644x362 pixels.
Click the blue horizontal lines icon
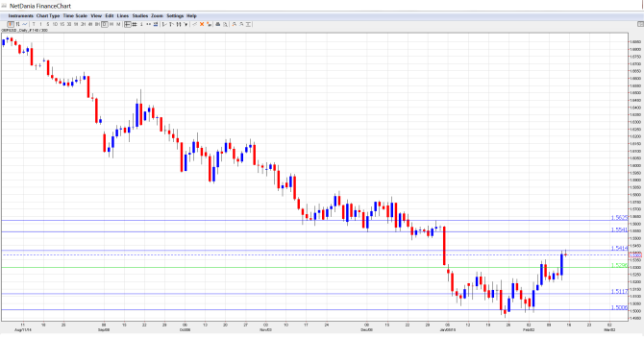(156, 24)
